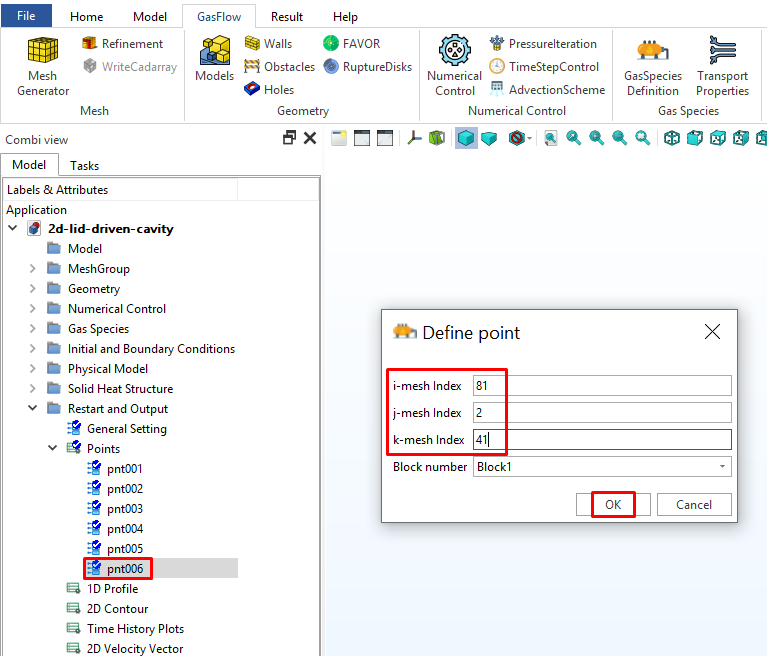
Task: Open Numerical Control settings
Action: (x=454, y=66)
